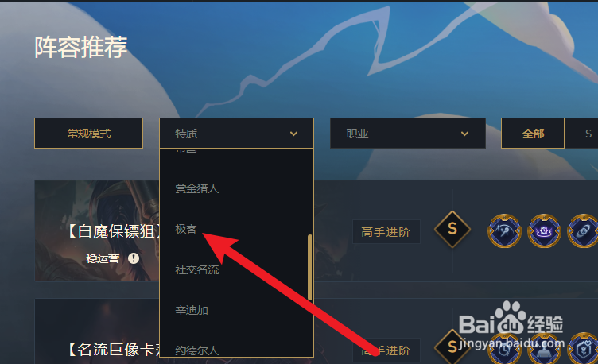Click the figure silhouette augment icon
The image size is (598, 364).
(x=544, y=349)
